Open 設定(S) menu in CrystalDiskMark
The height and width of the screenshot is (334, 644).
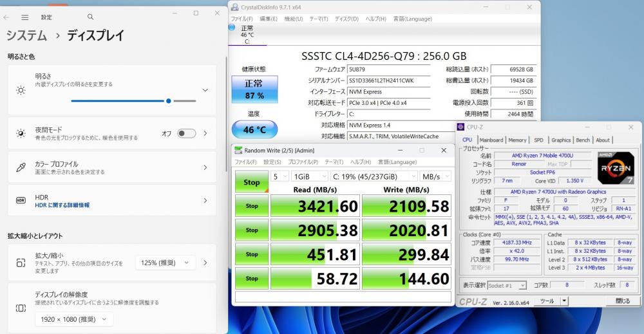click(272, 162)
